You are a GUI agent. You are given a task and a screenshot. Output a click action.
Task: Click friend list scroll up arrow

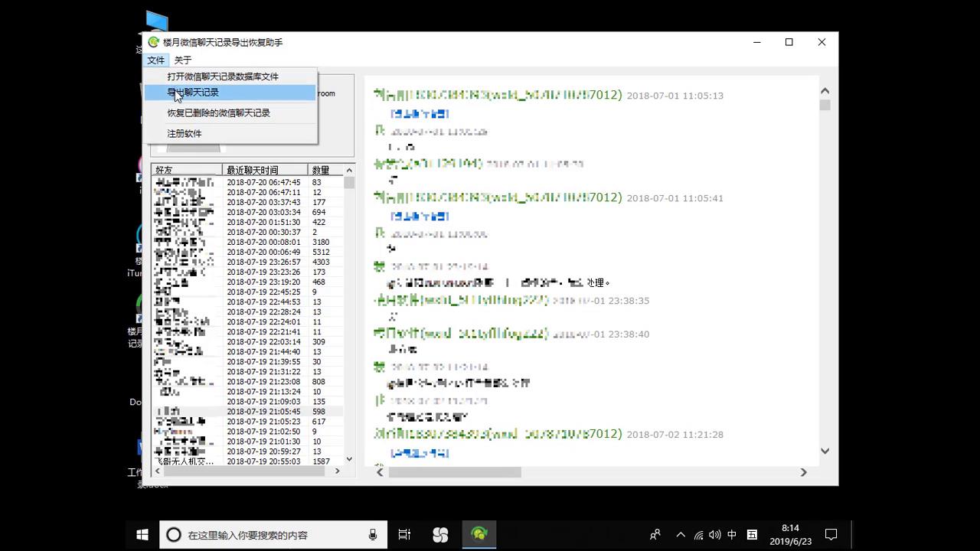pyautogui.click(x=349, y=170)
